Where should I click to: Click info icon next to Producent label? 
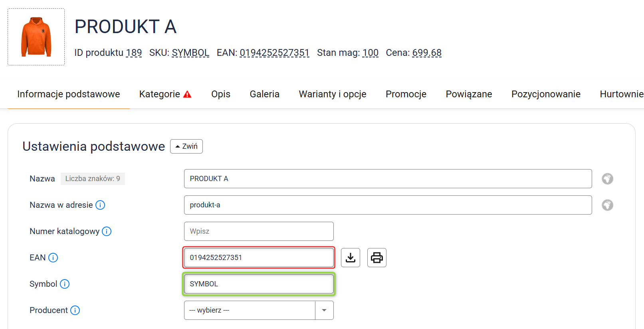[x=75, y=310]
